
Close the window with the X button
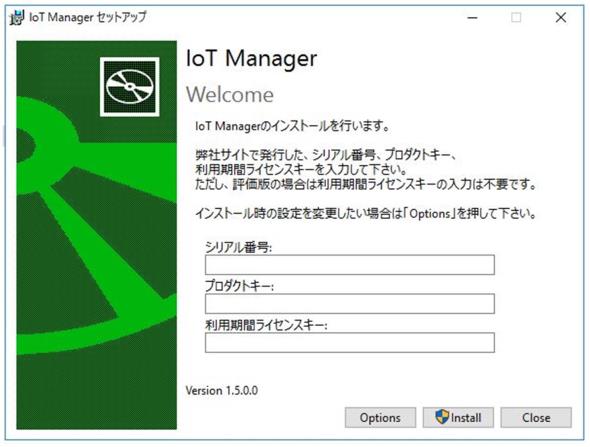pyautogui.click(x=561, y=17)
